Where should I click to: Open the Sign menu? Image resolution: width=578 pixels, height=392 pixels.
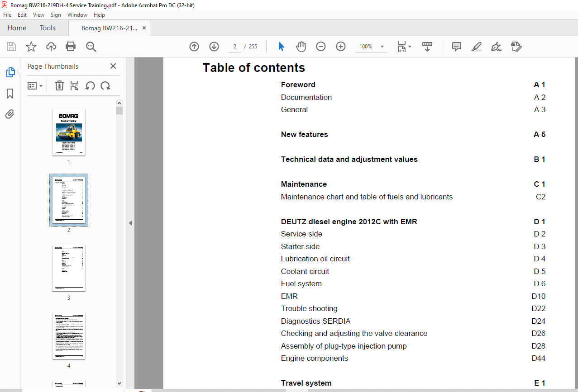(56, 15)
